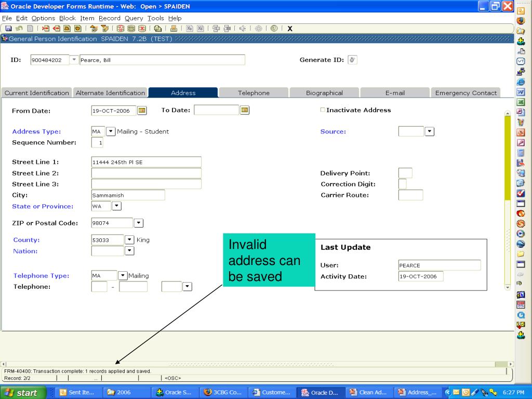Switch to the Current Identification tab

pyautogui.click(x=36, y=92)
